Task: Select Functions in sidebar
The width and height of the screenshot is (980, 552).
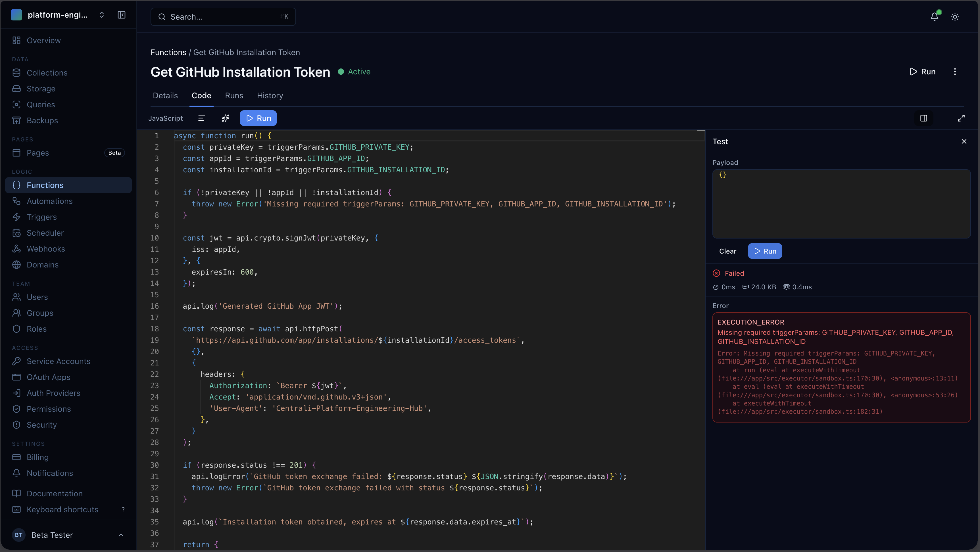Action: pos(68,185)
